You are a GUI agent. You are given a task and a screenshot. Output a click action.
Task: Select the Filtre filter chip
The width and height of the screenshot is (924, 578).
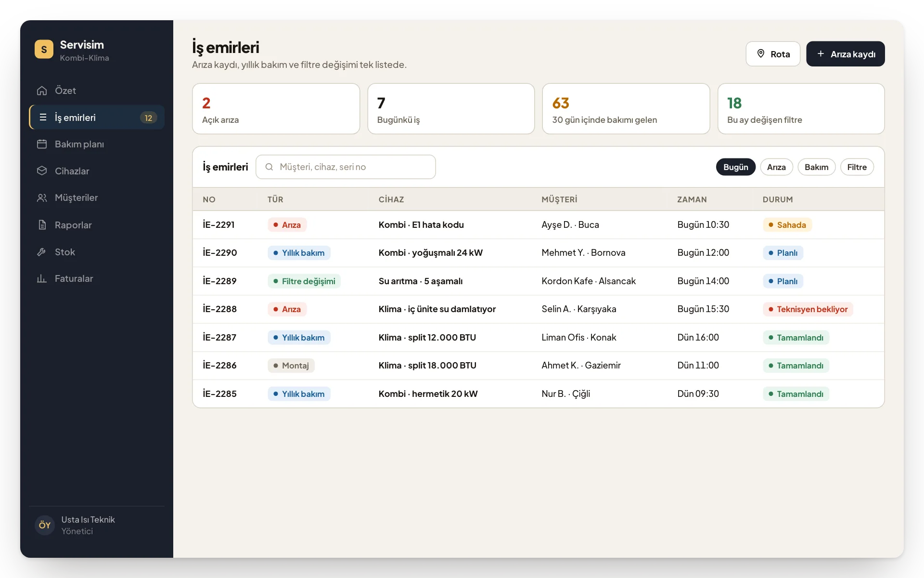click(x=857, y=167)
